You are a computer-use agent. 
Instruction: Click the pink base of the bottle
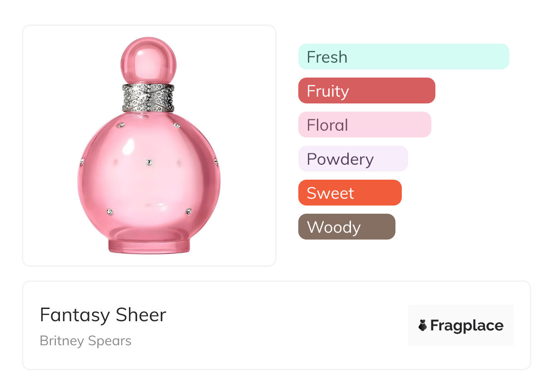(x=148, y=244)
